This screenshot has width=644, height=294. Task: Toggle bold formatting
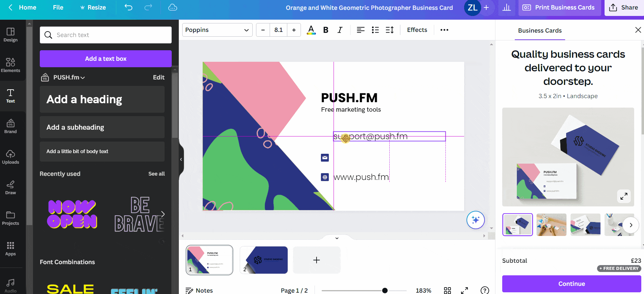[326, 30]
